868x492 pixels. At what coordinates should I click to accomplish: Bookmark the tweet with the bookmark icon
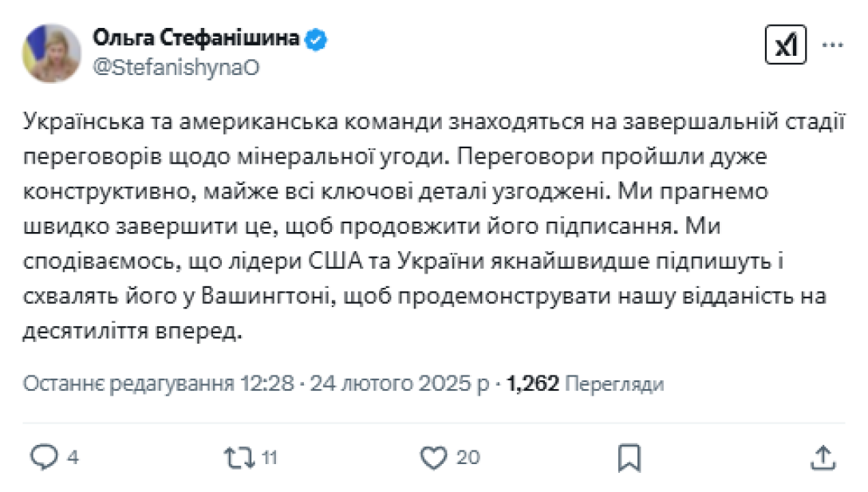(x=629, y=459)
